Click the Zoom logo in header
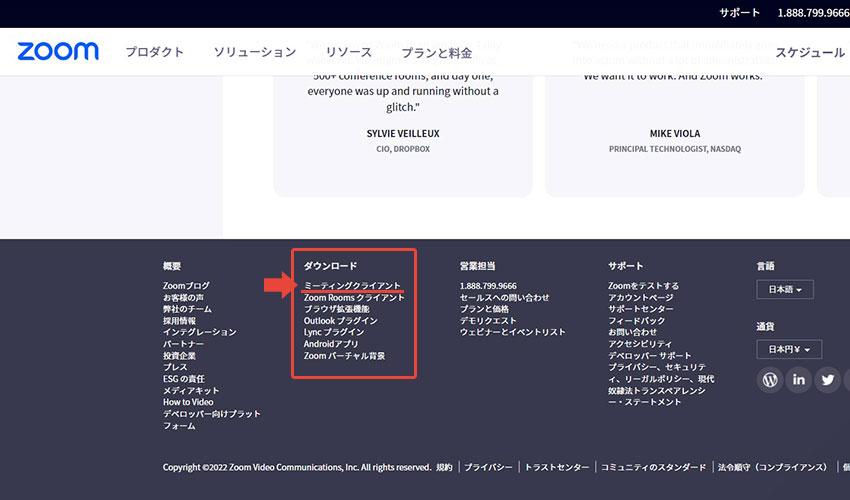The width and height of the screenshot is (850, 500). pyautogui.click(x=58, y=52)
